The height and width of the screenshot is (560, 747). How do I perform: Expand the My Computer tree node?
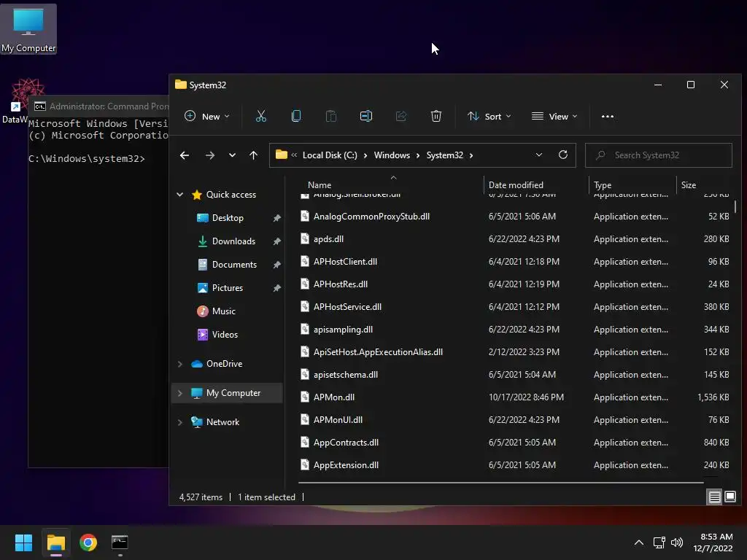(x=179, y=393)
